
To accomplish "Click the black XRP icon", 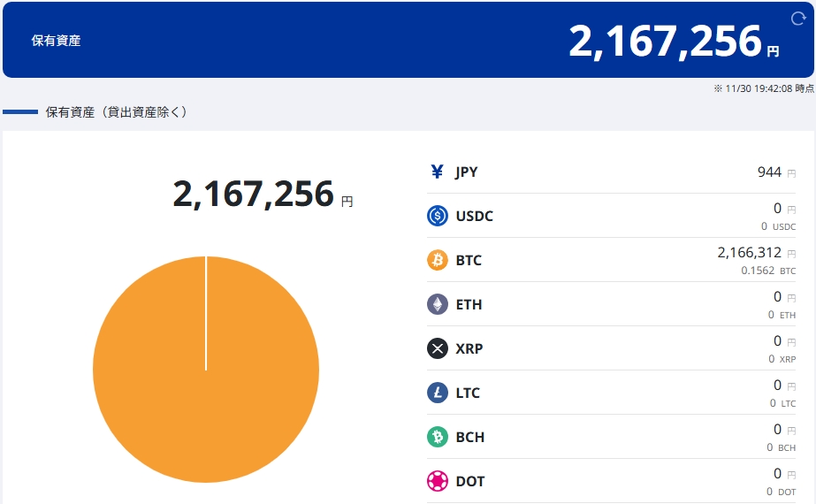I will click(x=438, y=348).
